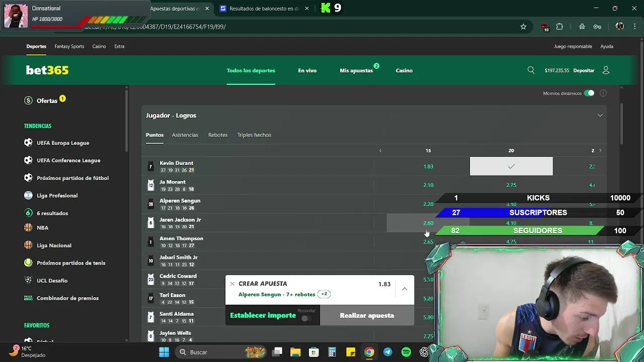Switch to Triples hechos tab
The width and height of the screenshot is (644, 362).
[x=254, y=135]
